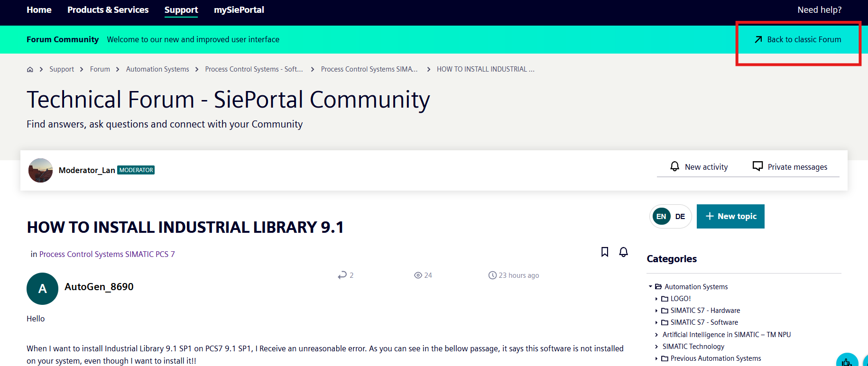Expand SIMATIC S7 - Hardware category
This screenshot has width=868, height=366.
pos(656,311)
